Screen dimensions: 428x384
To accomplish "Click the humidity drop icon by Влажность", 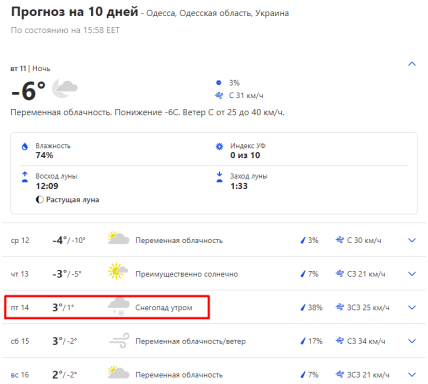I will [x=25, y=147].
